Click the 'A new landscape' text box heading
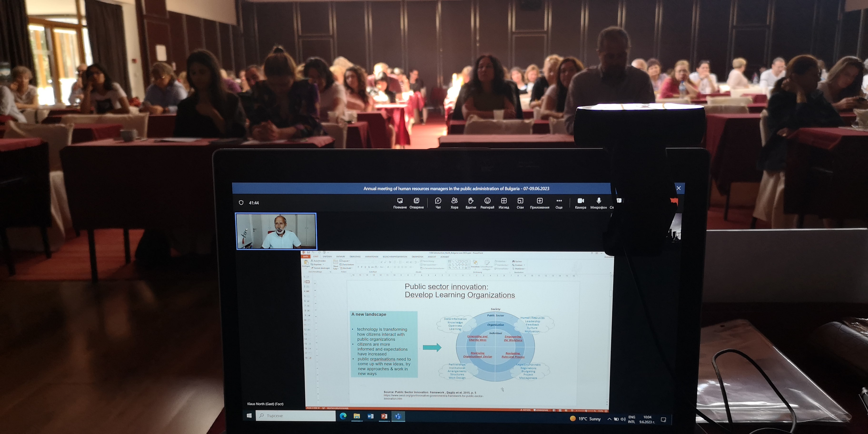 click(x=369, y=314)
